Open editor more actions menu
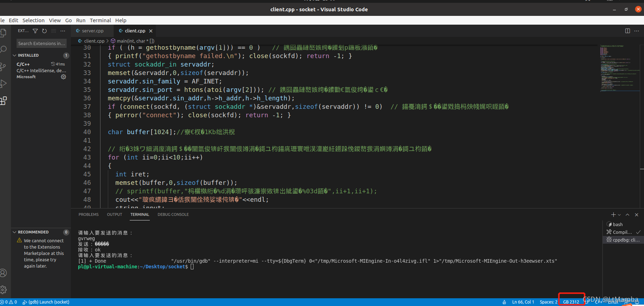The height and width of the screenshot is (306, 644). click(x=637, y=31)
